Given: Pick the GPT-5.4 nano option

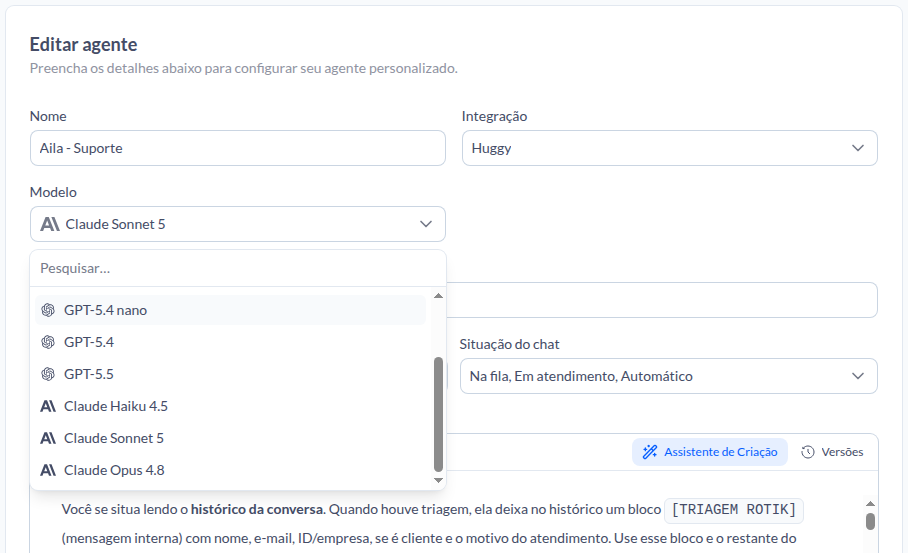Looking at the screenshot, I should point(230,310).
